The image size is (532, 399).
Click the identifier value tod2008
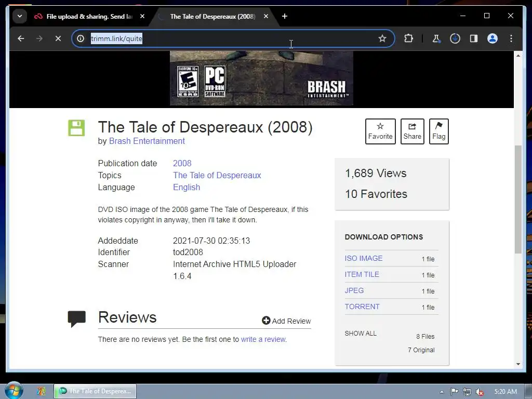[x=188, y=252]
